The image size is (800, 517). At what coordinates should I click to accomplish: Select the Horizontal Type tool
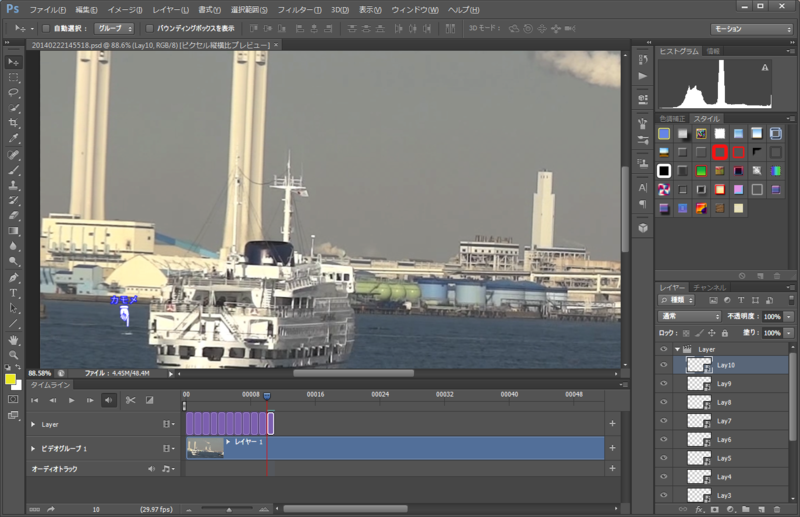click(13, 293)
